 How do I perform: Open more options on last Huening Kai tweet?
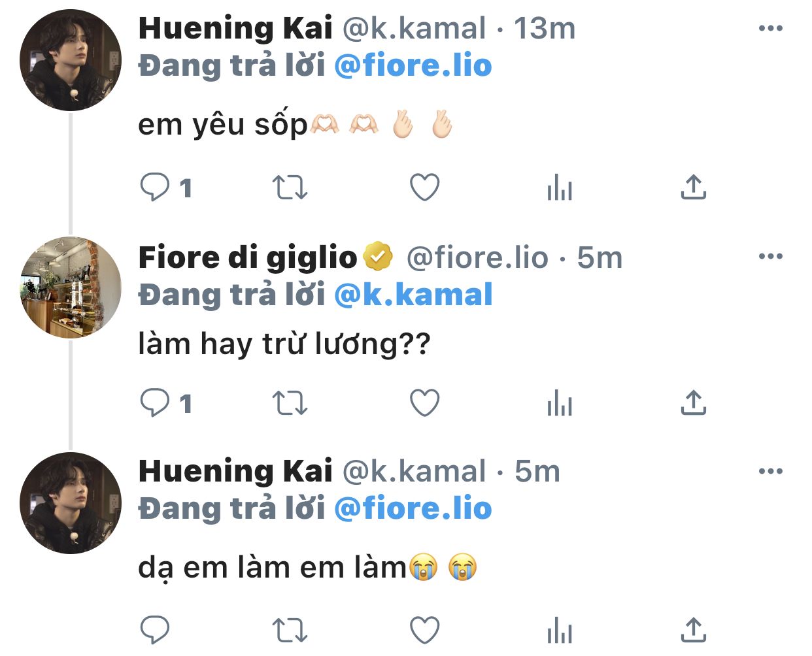pos(770,471)
